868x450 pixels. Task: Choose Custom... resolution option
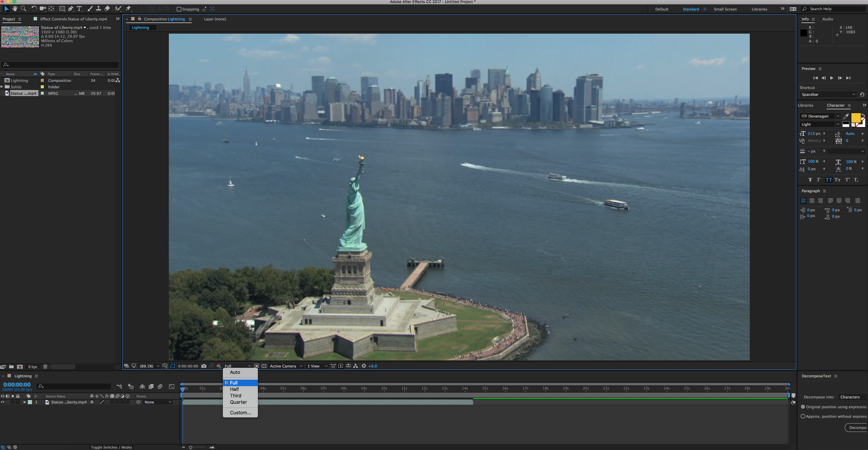point(240,413)
